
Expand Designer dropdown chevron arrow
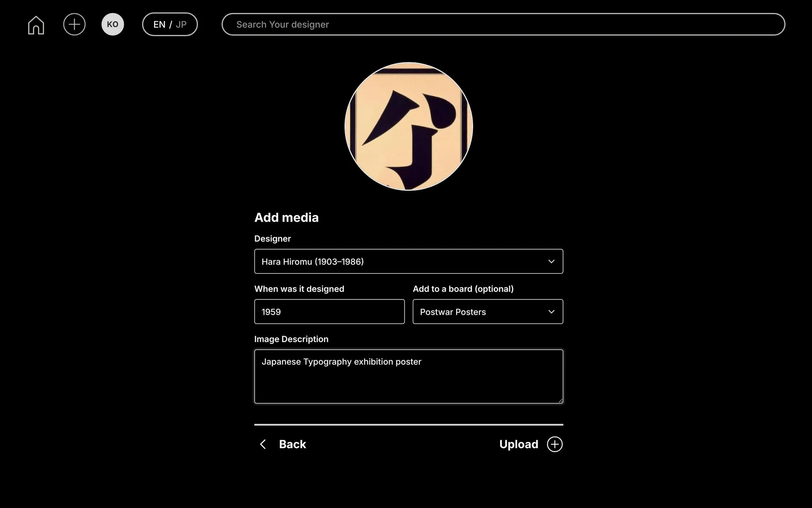click(x=551, y=261)
